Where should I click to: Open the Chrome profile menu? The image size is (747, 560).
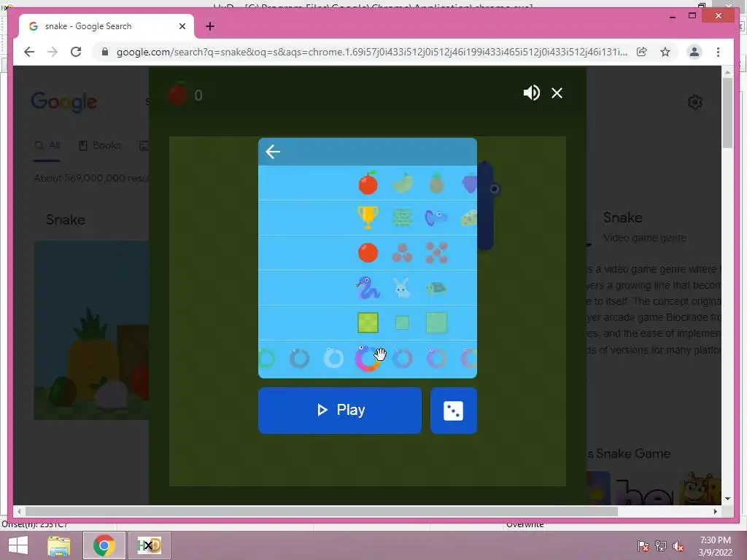pyautogui.click(x=694, y=52)
